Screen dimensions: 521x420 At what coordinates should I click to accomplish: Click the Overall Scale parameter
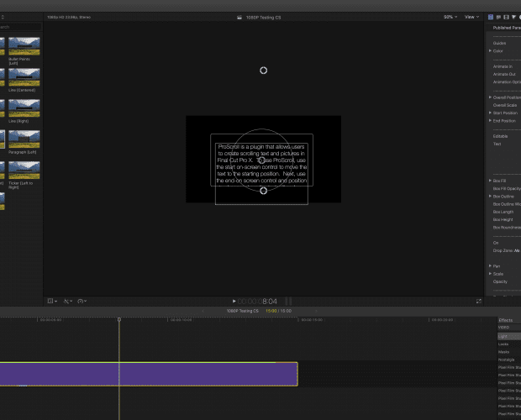pos(505,105)
